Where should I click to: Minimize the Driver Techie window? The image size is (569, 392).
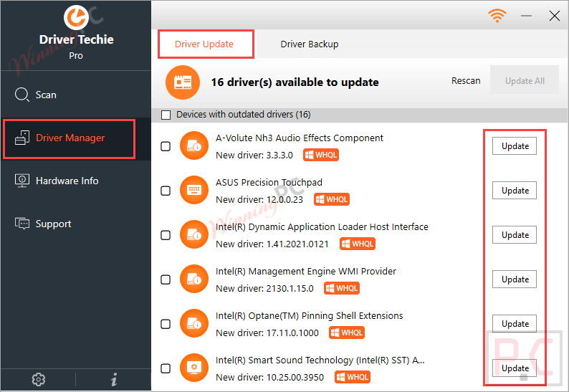coord(526,16)
